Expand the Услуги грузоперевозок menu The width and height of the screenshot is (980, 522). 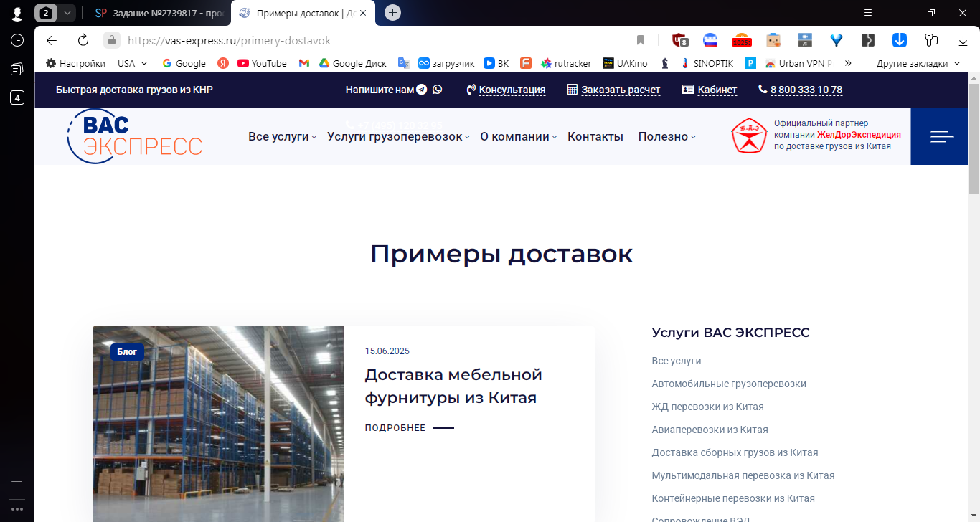(x=398, y=136)
